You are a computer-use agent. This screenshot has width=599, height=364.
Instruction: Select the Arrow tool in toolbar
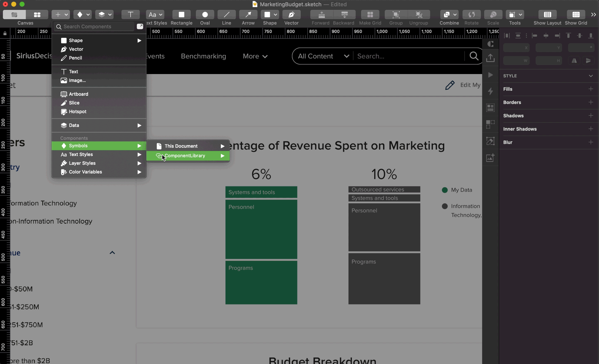click(x=248, y=15)
